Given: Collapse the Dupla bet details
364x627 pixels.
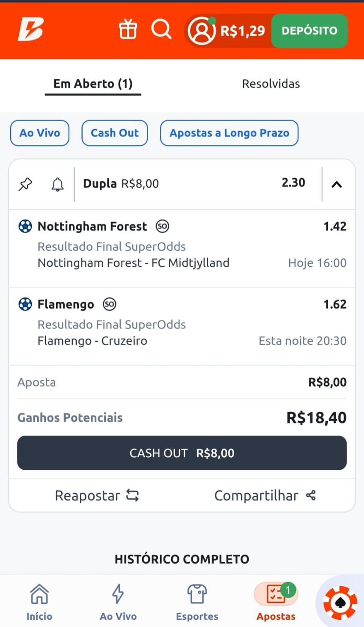Looking at the screenshot, I should (x=337, y=184).
